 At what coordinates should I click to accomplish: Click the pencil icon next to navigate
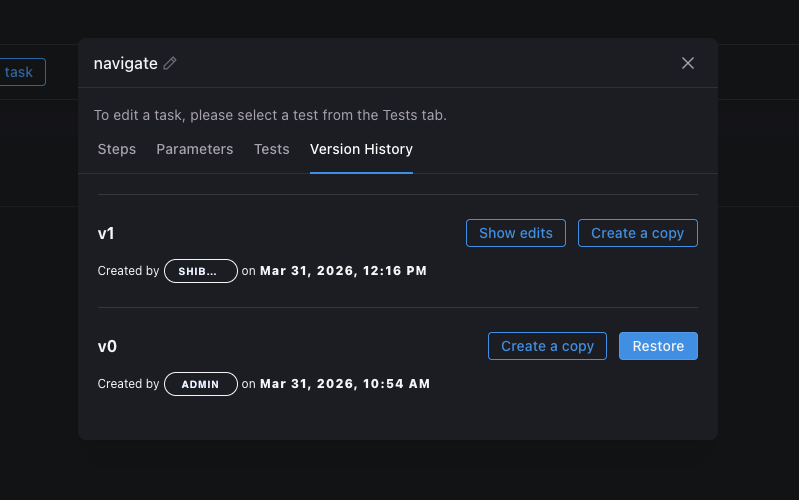(170, 63)
